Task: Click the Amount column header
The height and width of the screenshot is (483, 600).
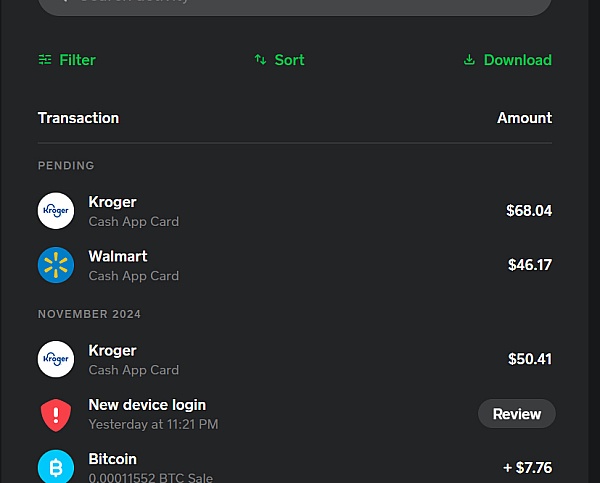Action: [524, 118]
